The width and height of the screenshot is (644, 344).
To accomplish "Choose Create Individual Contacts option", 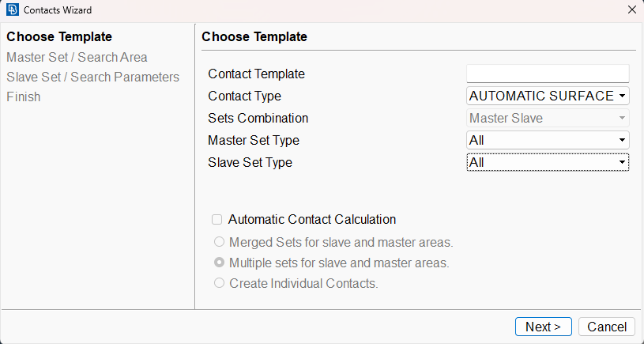I will tap(220, 283).
